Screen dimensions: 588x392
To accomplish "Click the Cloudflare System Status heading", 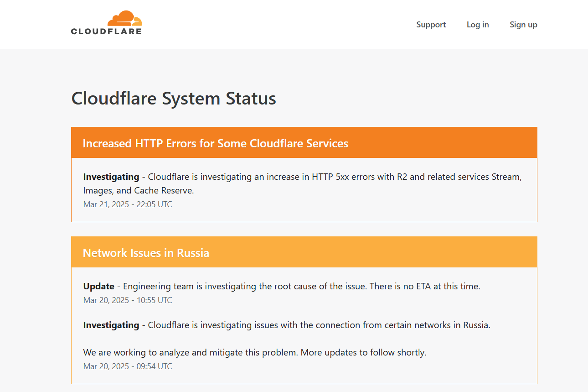I will (x=174, y=99).
